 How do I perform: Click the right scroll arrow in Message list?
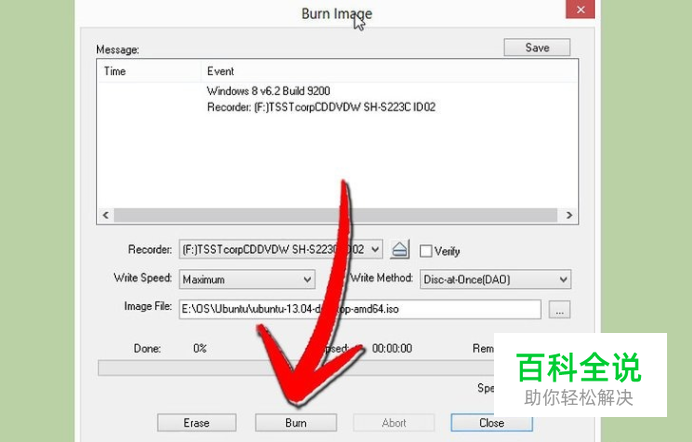click(x=569, y=215)
